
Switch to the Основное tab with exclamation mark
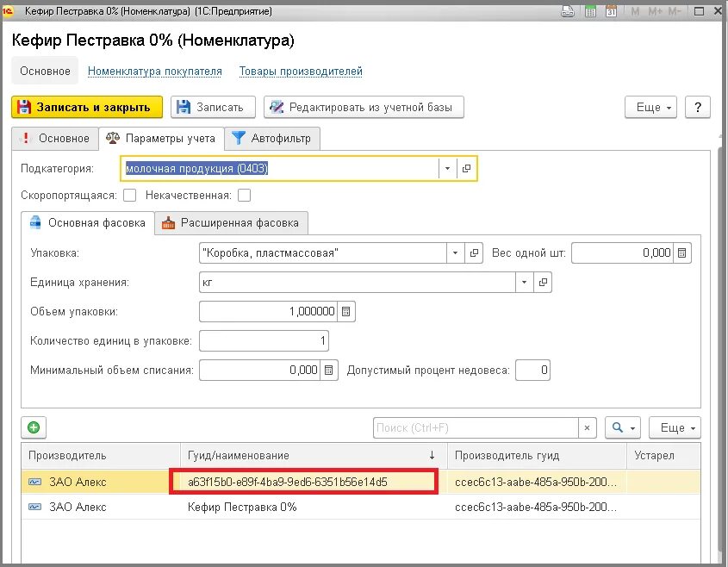pos(55,139)
